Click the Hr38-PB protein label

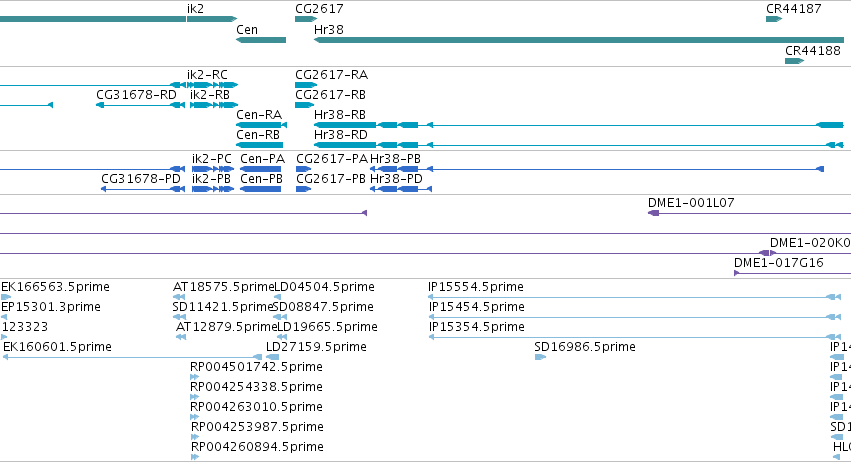coord(396,159)
